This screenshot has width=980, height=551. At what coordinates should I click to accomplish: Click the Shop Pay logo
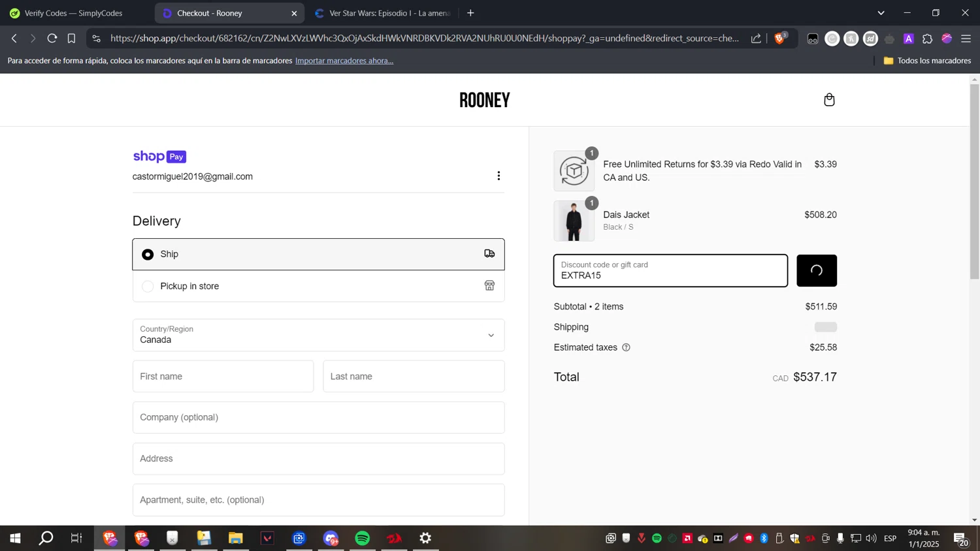tap(159, 157)
